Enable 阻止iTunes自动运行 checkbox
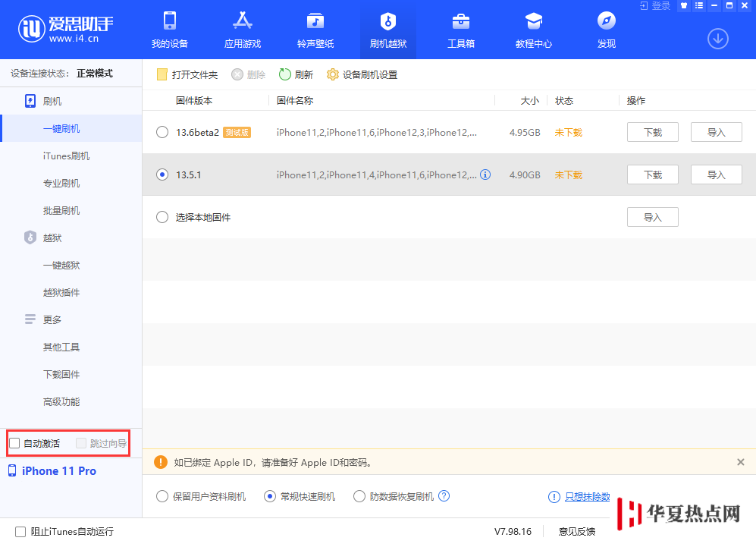Viewport: 756px width, 544px height. pyautogui.click(x=20, y=531)
